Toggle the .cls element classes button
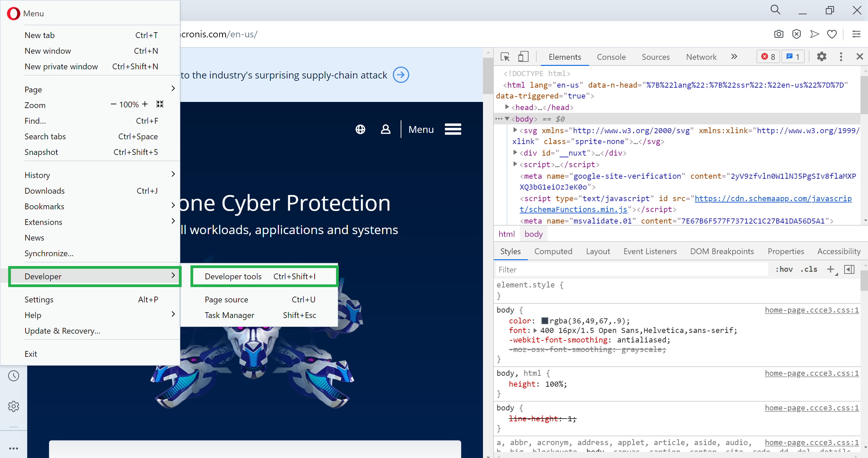The height and width of the screenshot is (458, 868). click(809, 269)
